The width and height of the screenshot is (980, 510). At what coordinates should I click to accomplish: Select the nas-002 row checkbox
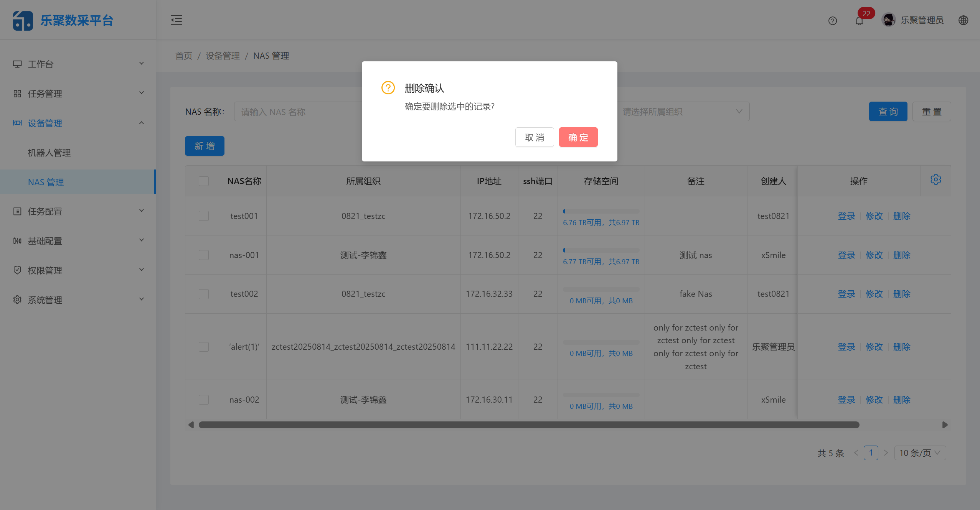click(x=204, y=400)
